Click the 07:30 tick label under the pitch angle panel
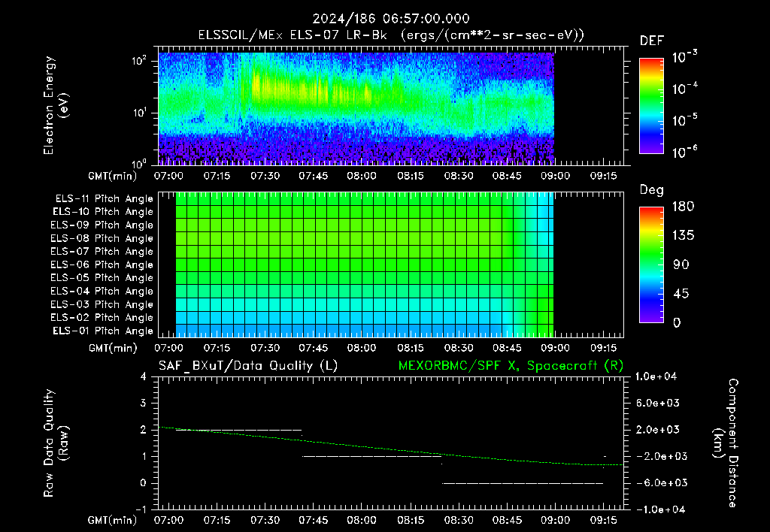This screenshot has height=532, width=770. click(x=265, y=348)
